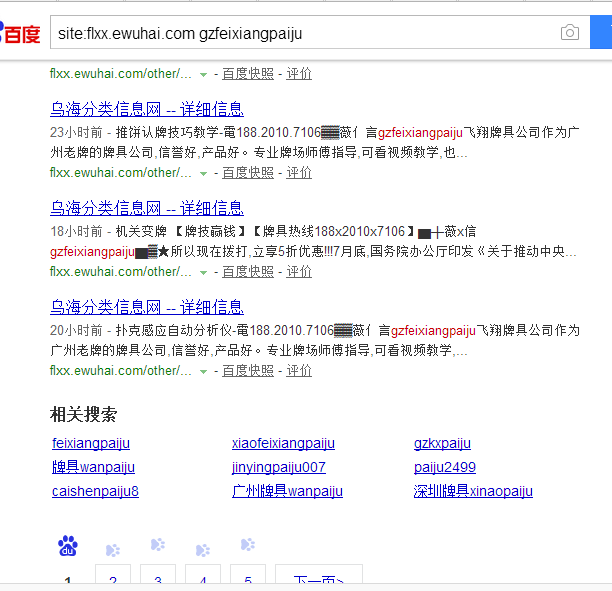The image size is (612, 591).
Task: Open 百度快照 of the 23小时前 result
Action: point(248,173)
